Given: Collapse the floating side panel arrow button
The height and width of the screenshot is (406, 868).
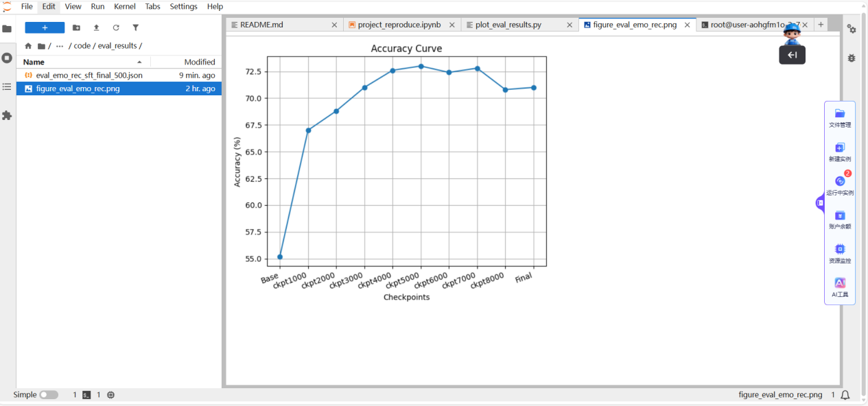Looking at the screenshot, I should tap(792, 55).
